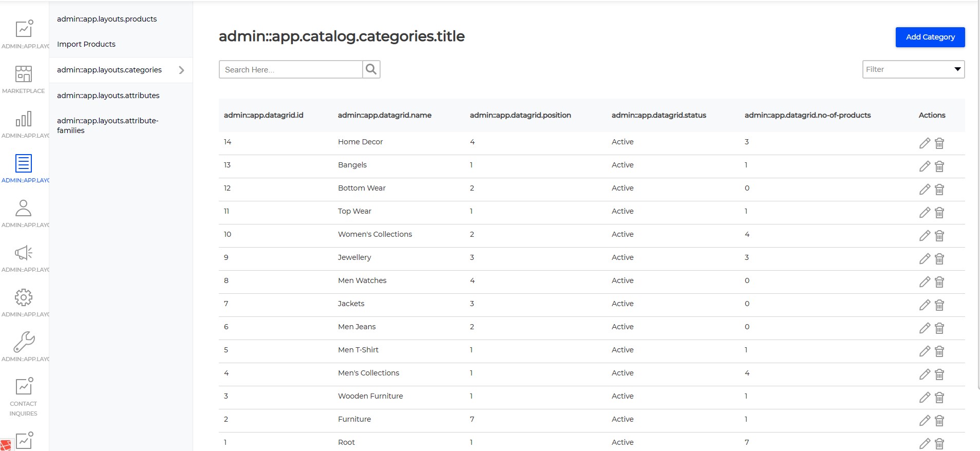Sort by the datagrid.status column header
The height and width of the screenshot is (451, 980).
click(659, 115)
